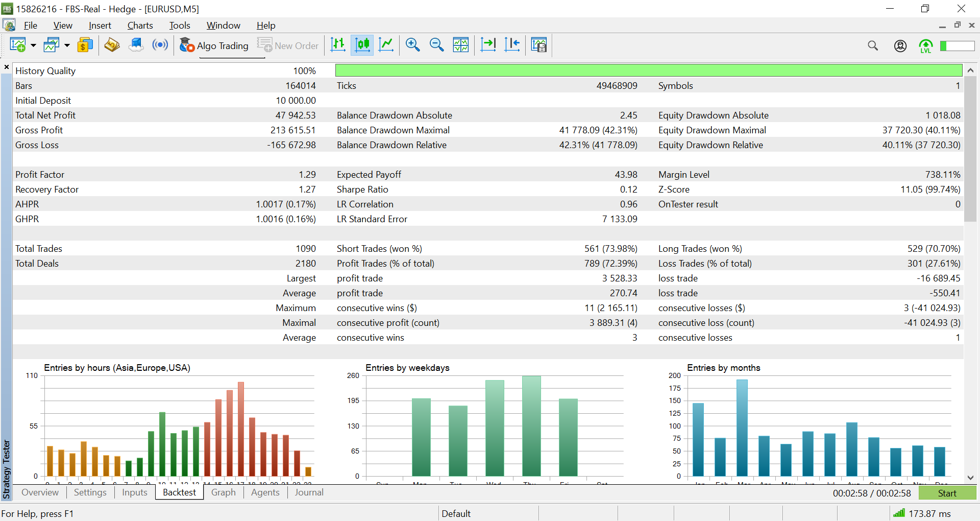Open the user account icon

900,46
